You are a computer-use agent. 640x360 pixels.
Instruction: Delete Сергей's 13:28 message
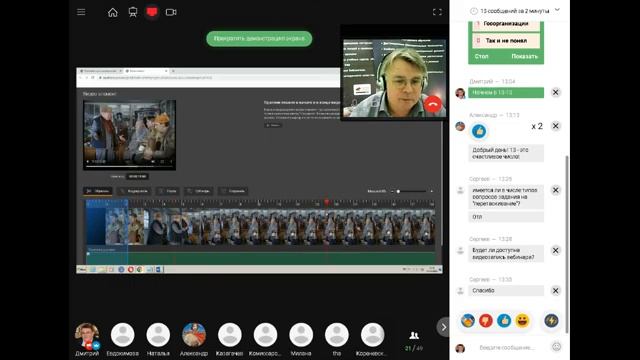click(x=556, y=250)
